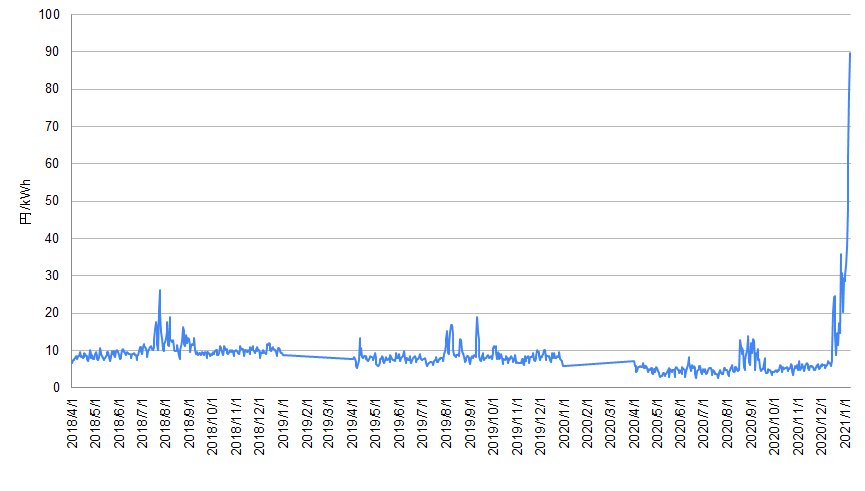Screen dimensions: 865x491
Task: Click the y-axis value 80
Action: pos(52,89)
